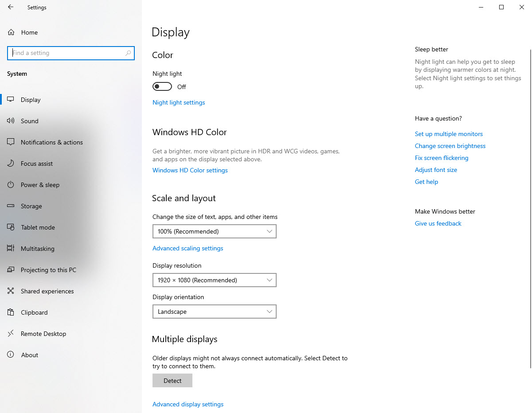Click the Multitasking icon
The height and width of the screenshot is (413, 532).
point(11,249)
